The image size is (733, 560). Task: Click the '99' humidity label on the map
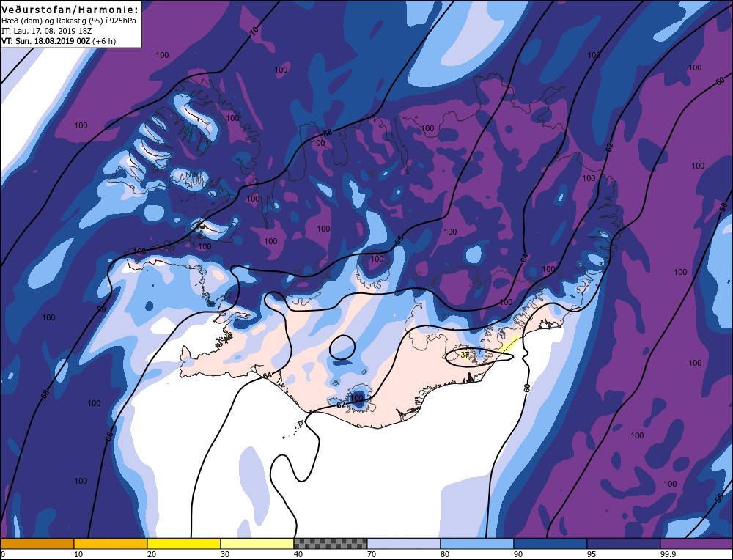coord(101,309)
